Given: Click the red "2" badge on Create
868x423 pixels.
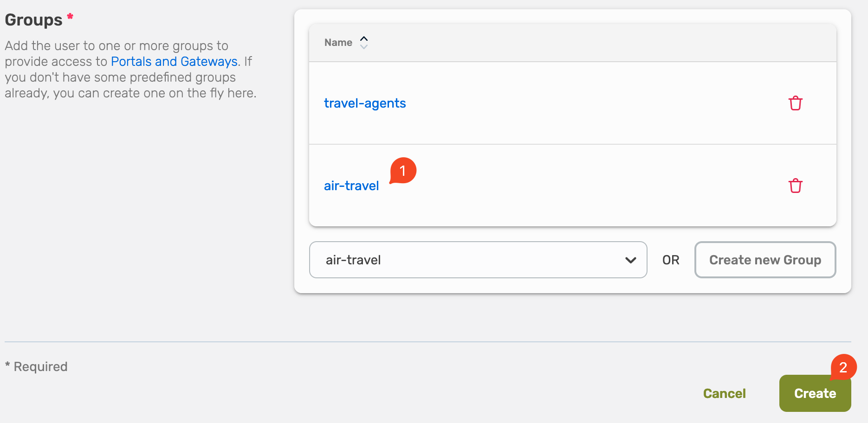Looking at the screenshot, I should pos(843,368).
